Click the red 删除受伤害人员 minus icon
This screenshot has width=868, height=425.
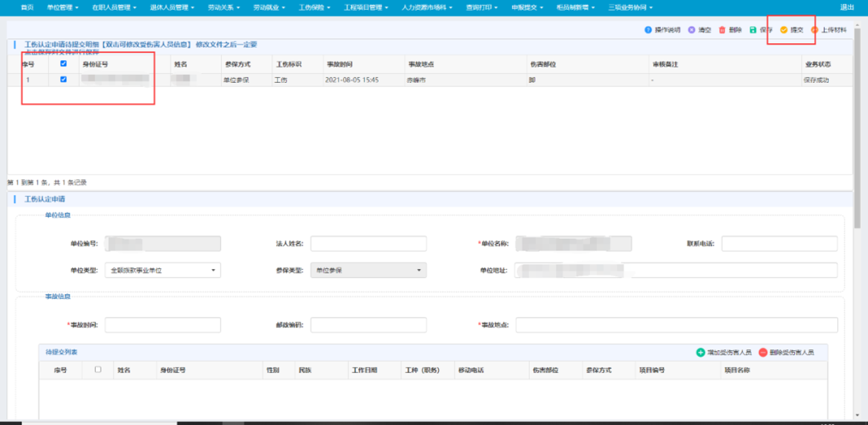[x=763, y=352]
